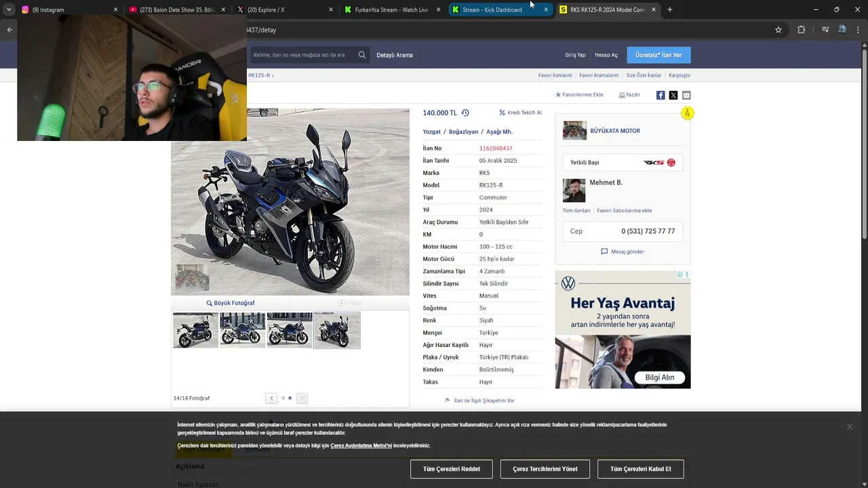868x488 pixels.
Task: Switch to FurkanYsa Stream tab
Action: 392,9
